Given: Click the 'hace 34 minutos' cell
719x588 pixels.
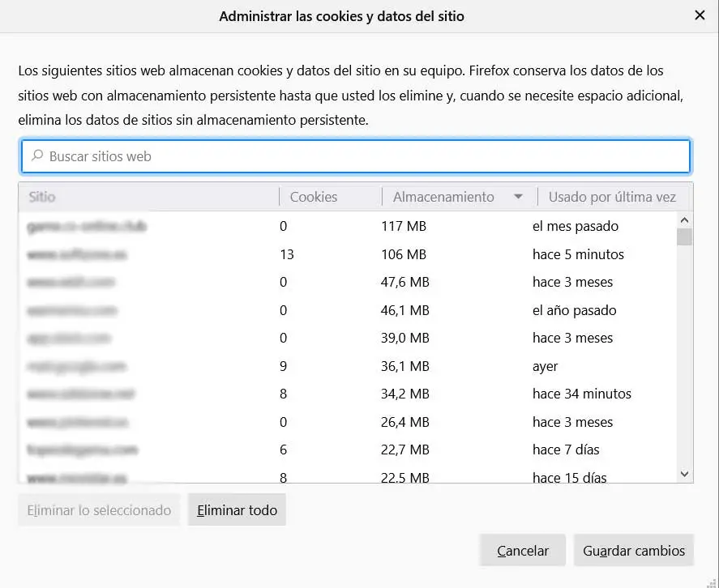Looking at the screenshot, I should [581, 394].
